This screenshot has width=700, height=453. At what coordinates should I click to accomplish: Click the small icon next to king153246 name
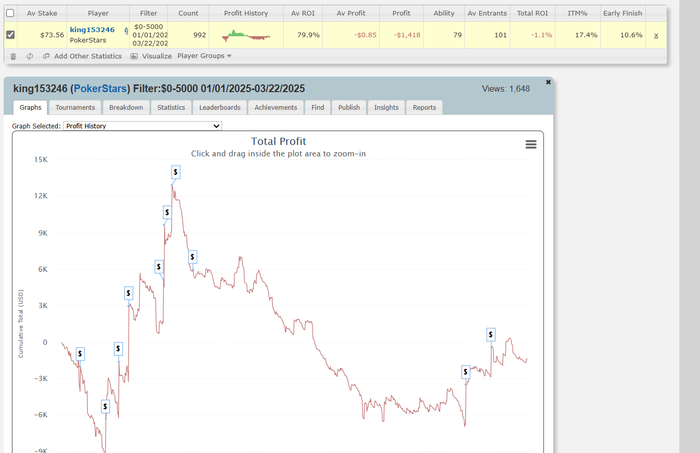click(126, 31)
